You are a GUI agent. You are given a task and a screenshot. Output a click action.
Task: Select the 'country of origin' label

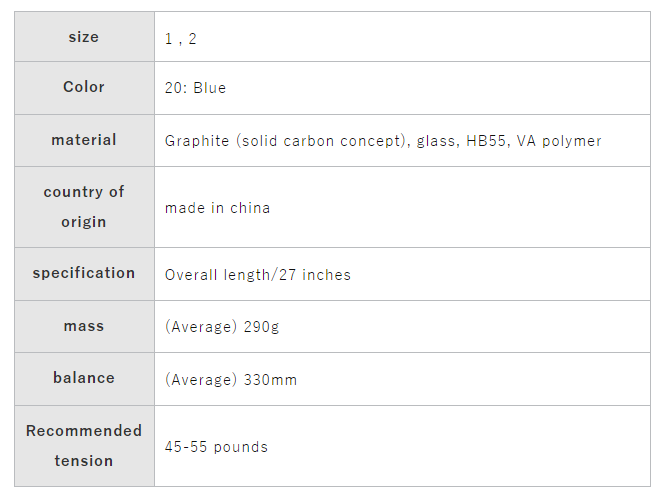84,207
